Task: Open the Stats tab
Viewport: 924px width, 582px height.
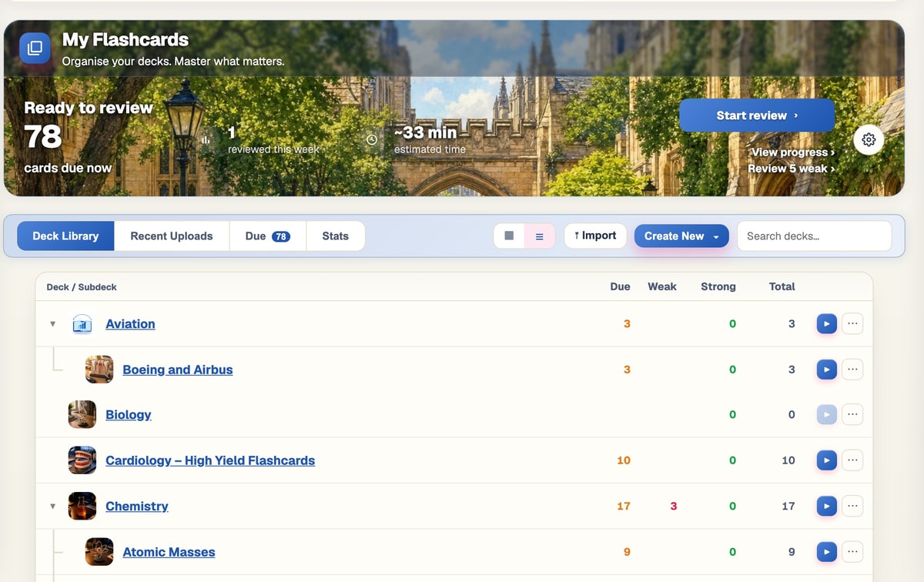Action: tap(336, 236)
